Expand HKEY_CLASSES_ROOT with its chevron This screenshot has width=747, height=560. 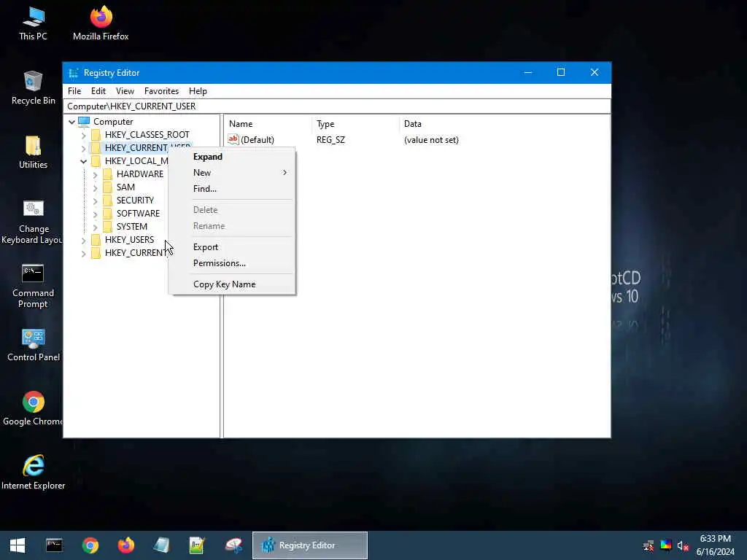click(83, 135)
